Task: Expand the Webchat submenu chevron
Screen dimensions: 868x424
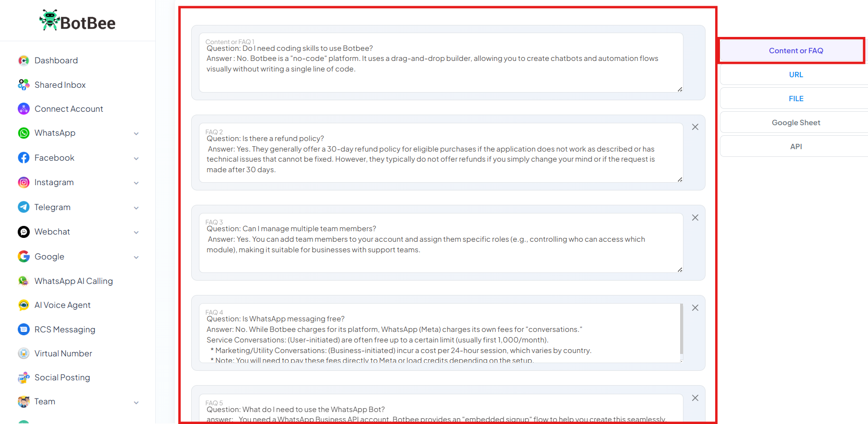Action: tap(136, 233)
